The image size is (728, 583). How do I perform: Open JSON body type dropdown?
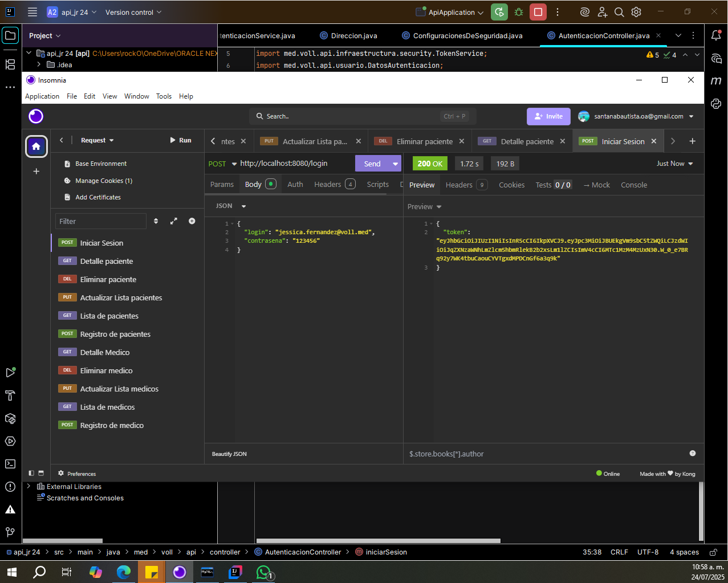(231, 206)
